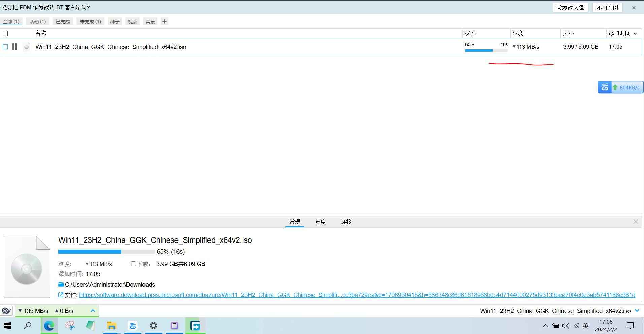Screen dimensions: 644x334
Task: Click the cloud upload speed floating widget
Action: tap(620, 87)
